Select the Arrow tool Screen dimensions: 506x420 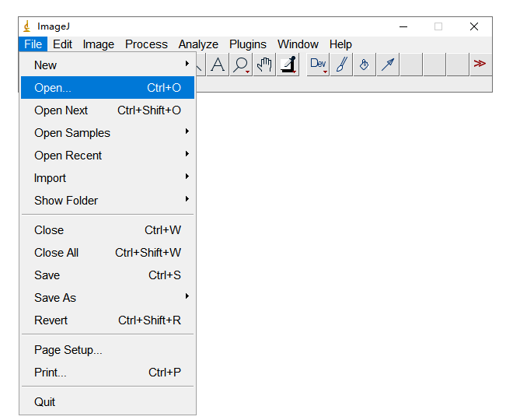point(388,65)
